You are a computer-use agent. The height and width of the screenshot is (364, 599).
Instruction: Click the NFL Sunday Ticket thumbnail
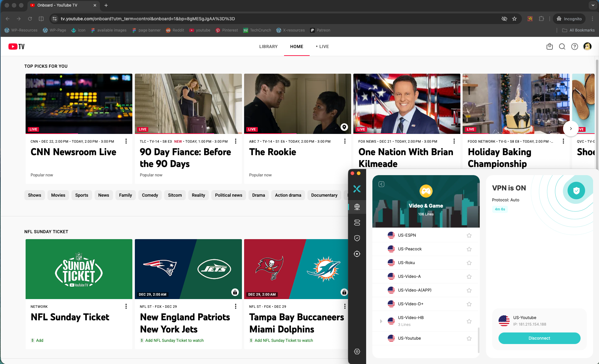(x=79, y=269)
